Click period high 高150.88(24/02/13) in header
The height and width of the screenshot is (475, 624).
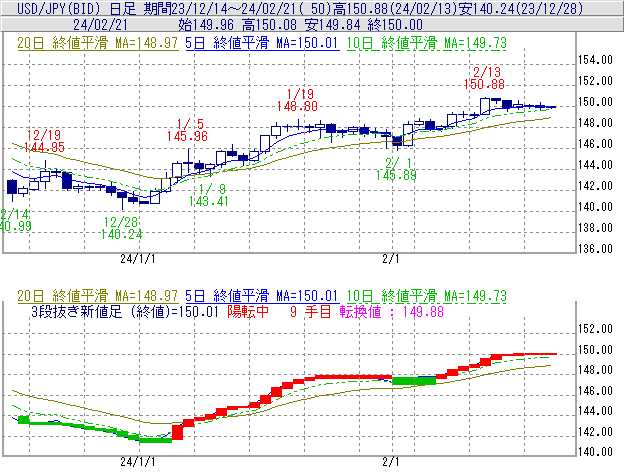tap(395, 8)
